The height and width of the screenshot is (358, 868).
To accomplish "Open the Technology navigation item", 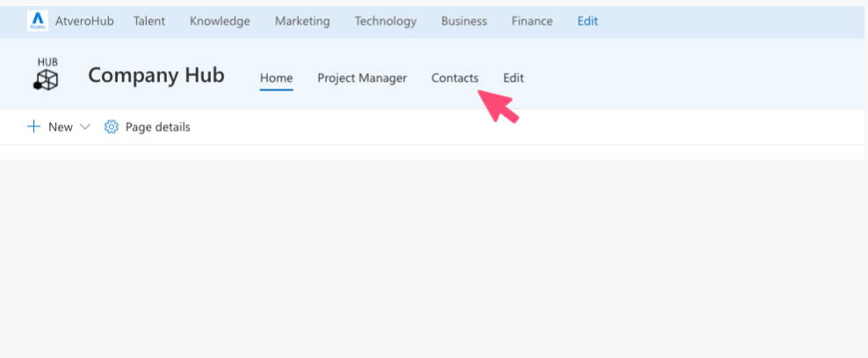I will (x=386, y=21).
